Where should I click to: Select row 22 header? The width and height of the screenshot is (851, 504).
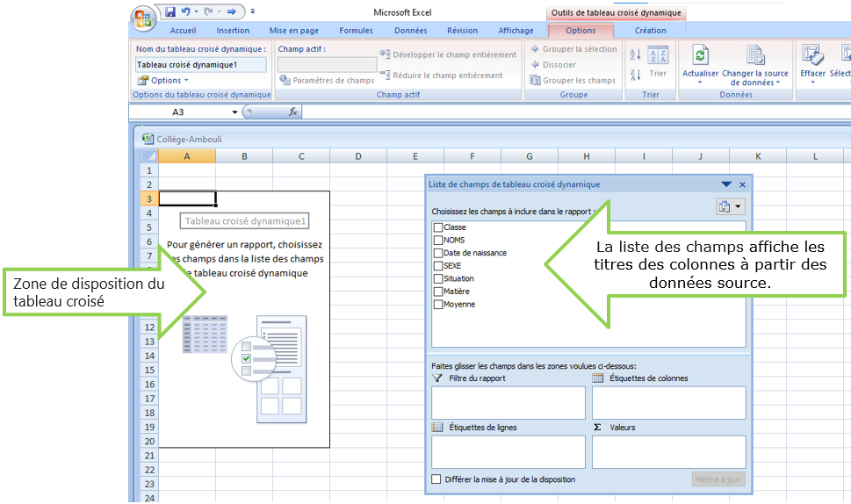click(149, 470)
